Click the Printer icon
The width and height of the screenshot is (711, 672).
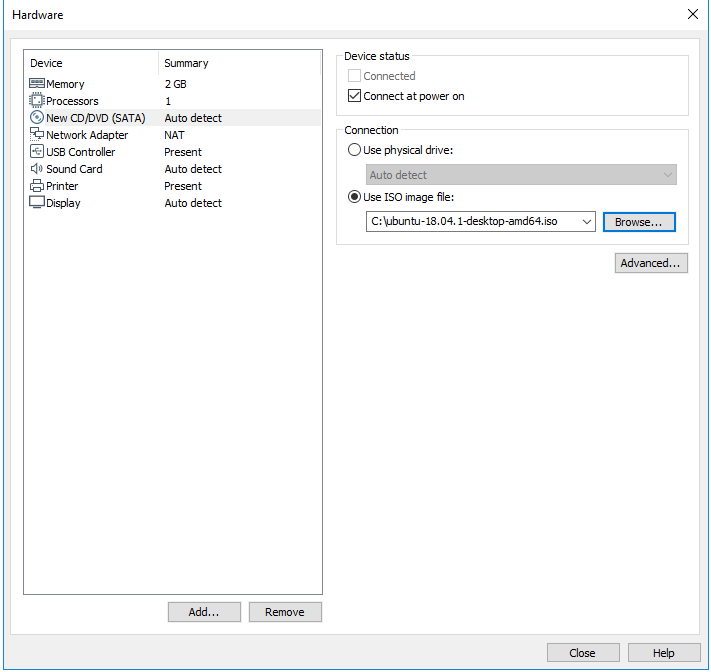(x=37, y=186)
